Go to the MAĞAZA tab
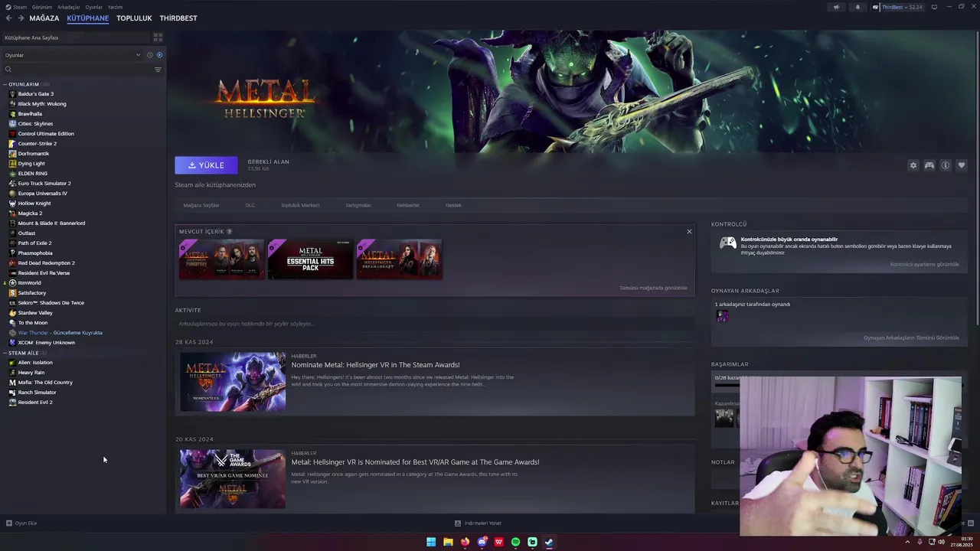 (44, 18)
